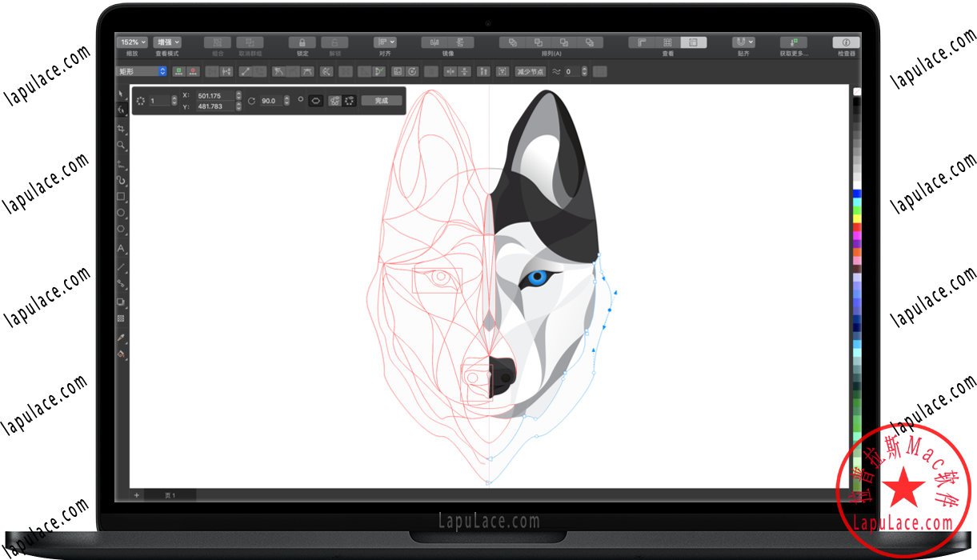This screenshot has height=560, width=977.
Task: Click the 减少节点 button
Action: coord(530,71)
